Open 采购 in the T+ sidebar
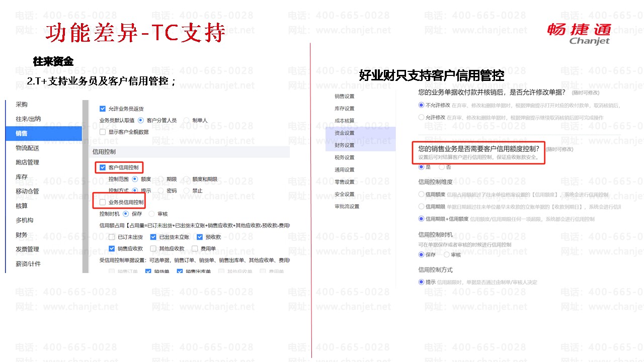Viewport: 644px width, 362px height. 22,105
